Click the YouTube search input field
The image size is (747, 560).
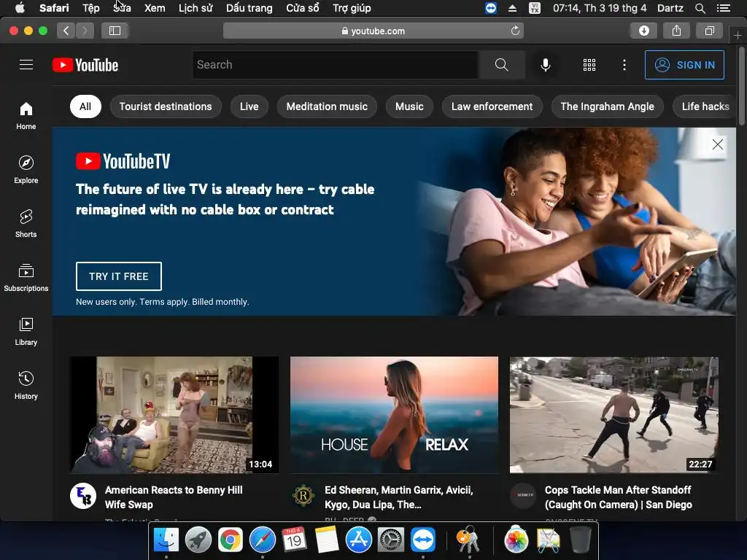coord(336,65)
